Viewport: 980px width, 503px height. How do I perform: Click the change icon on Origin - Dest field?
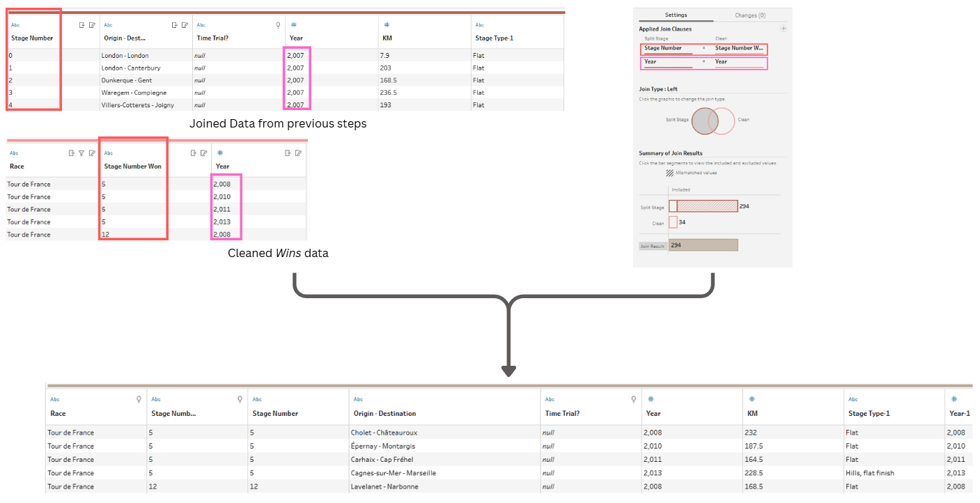point(175,25)
